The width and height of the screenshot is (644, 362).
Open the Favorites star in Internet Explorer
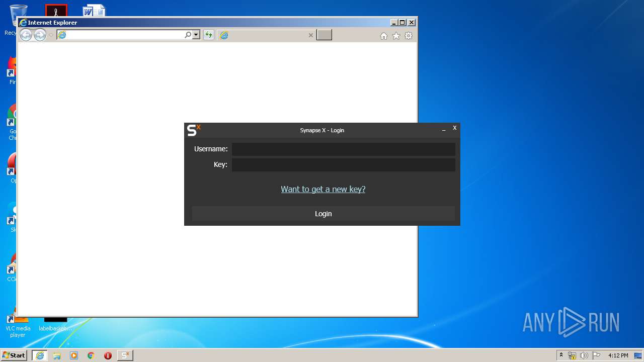pyautogui.click(x=396, y=36)
